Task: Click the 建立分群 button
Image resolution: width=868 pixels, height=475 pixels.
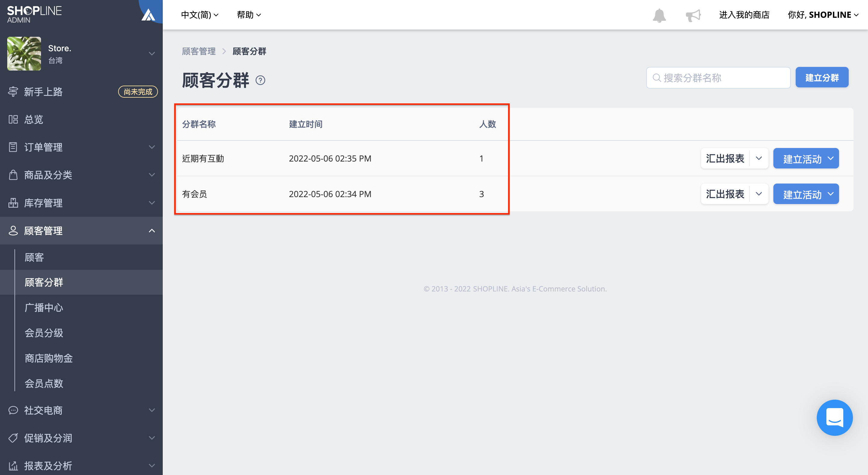Action: pos(822,77)
